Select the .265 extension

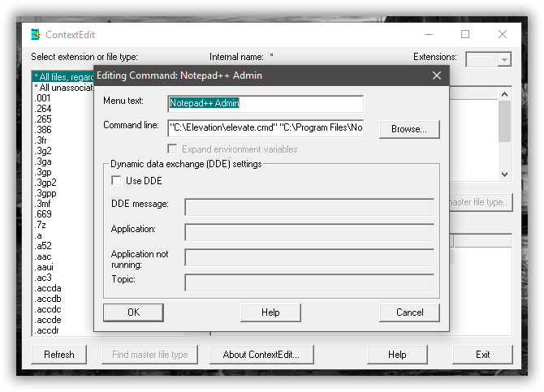(x=43, y=119)
